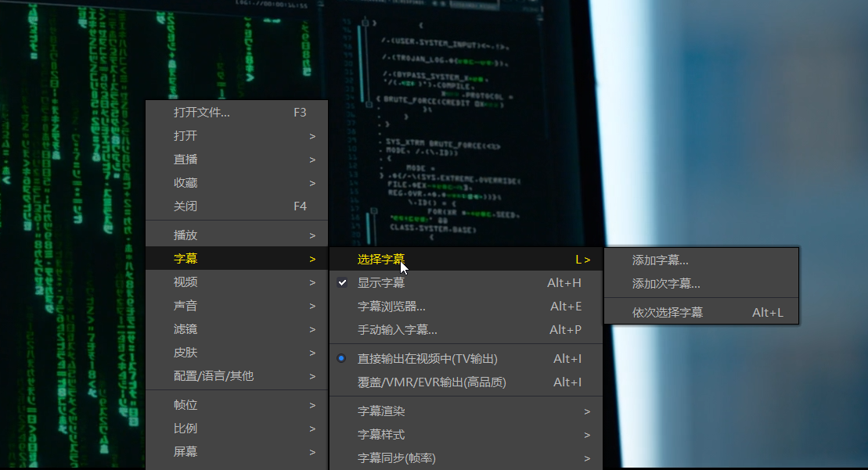The height and width of the screenshot is (470, 868).
Task: Click the 选择字幕 submenu entry
Action: 466,260
